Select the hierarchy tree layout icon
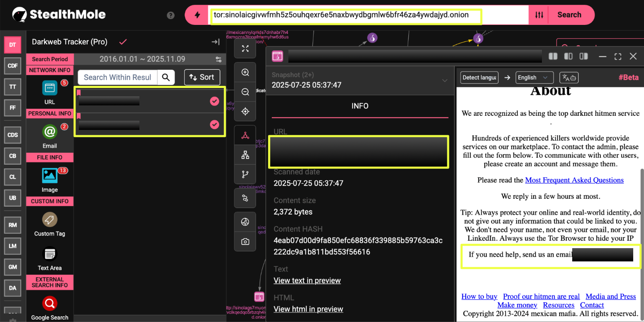Viewport: 644px width, 322px height. (245, 155)
